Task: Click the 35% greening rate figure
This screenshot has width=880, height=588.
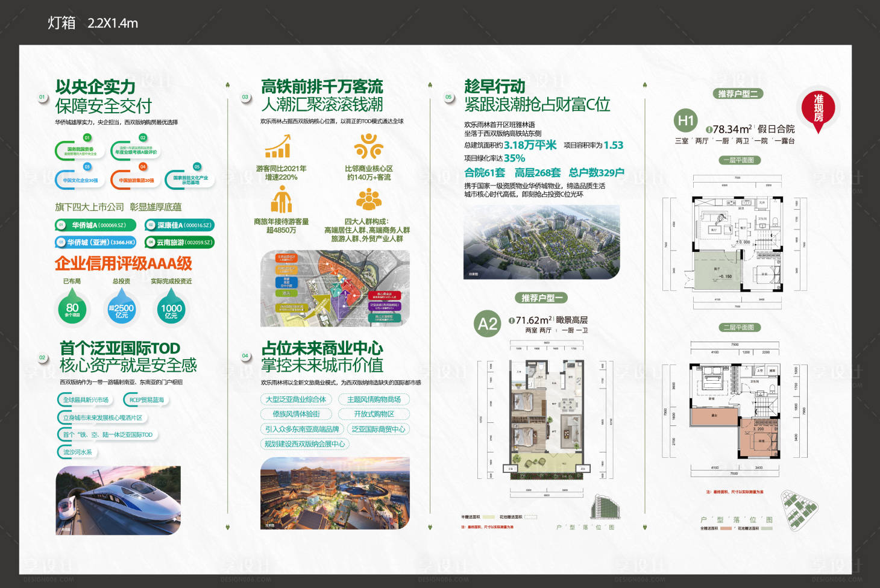Action: 514,158
